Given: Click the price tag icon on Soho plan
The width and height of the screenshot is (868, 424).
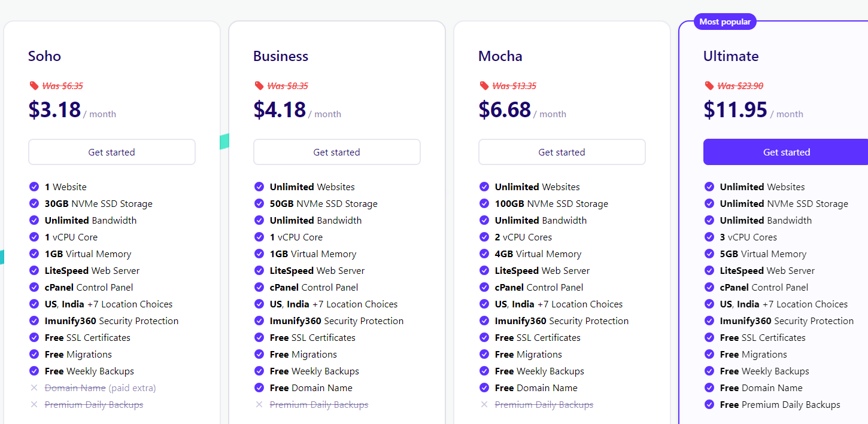Looking at the screenshot, I should (x=34, y=86).
